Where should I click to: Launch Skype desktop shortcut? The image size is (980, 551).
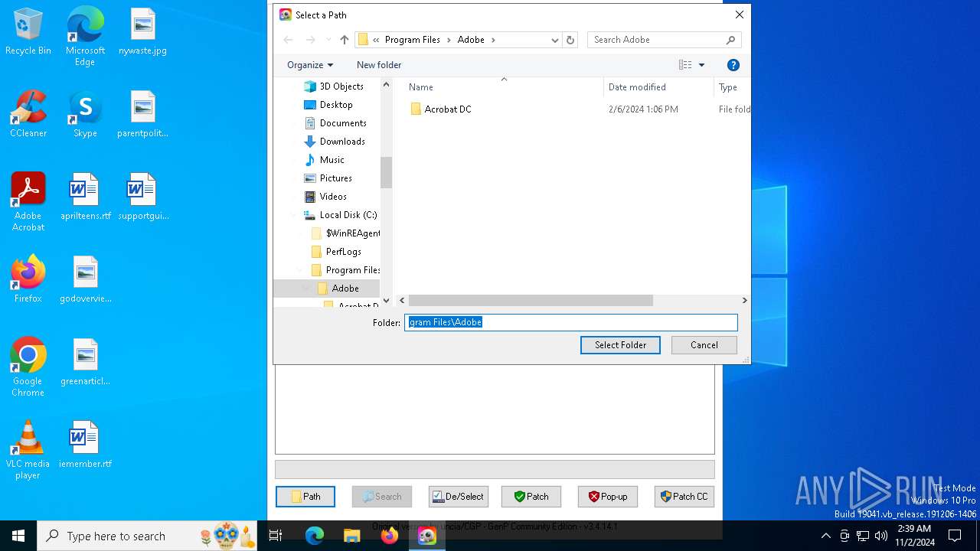click(x=85, y=114)
